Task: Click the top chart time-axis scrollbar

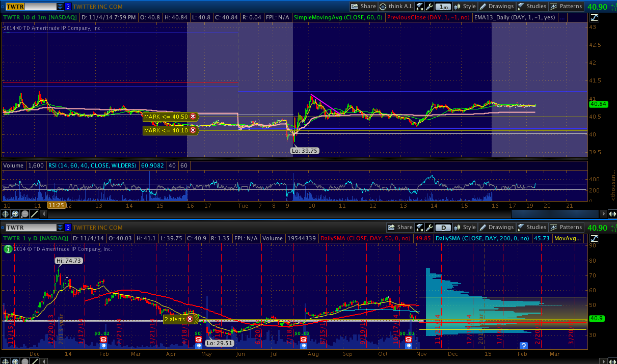Action: pyautogui.click(x=554, y=214)
